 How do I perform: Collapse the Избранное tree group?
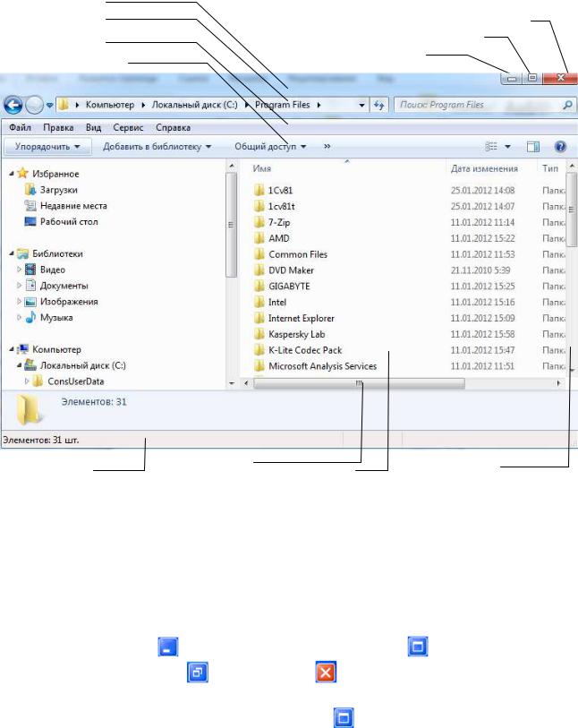coord(12,174)
